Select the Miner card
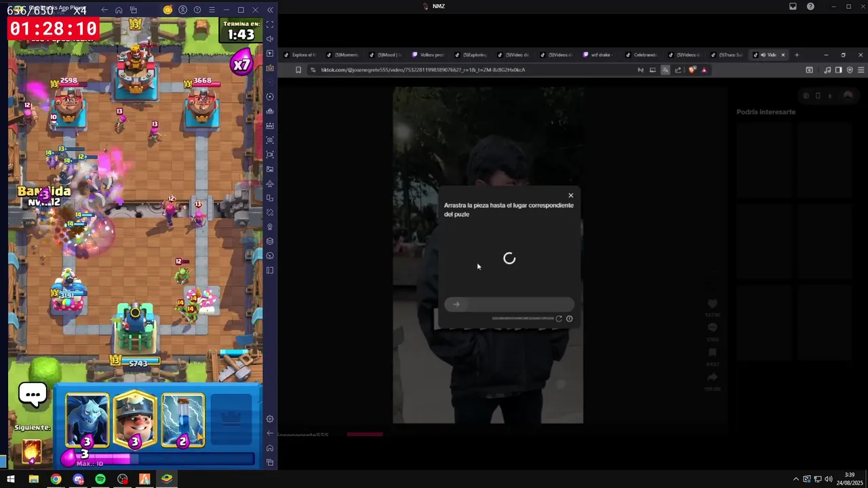 coord(135,420)
